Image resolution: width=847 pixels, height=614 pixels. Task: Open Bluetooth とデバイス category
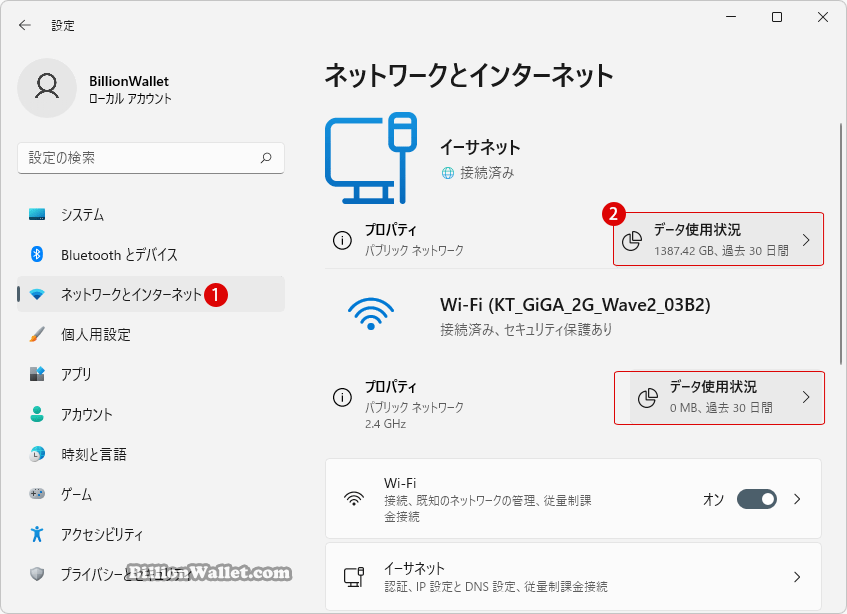tap(151, 254)
